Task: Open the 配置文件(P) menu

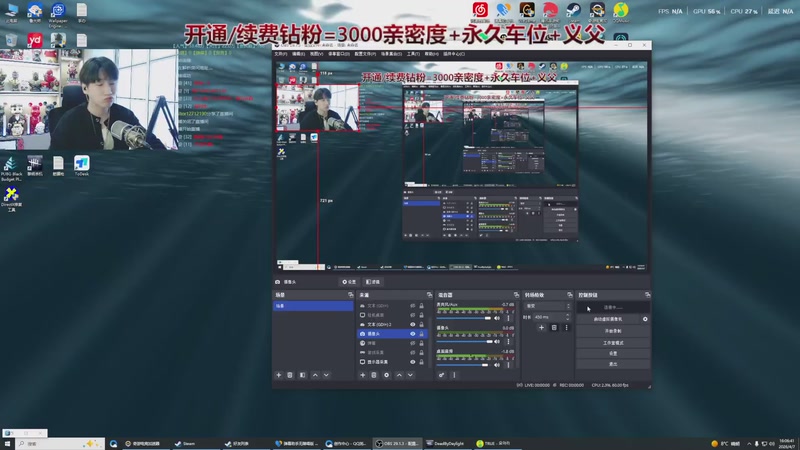Action: [365, 54]
